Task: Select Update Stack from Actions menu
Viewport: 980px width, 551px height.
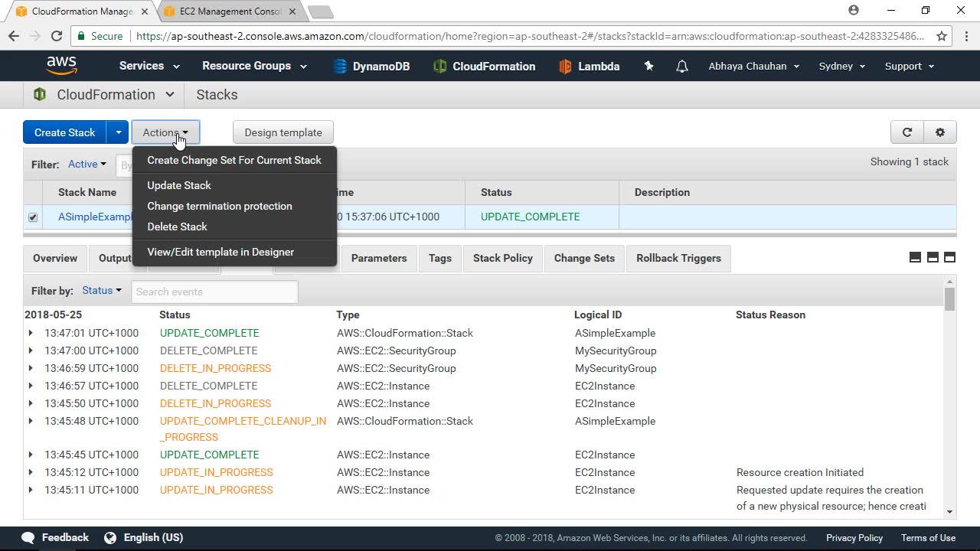Action: point(234,185)
